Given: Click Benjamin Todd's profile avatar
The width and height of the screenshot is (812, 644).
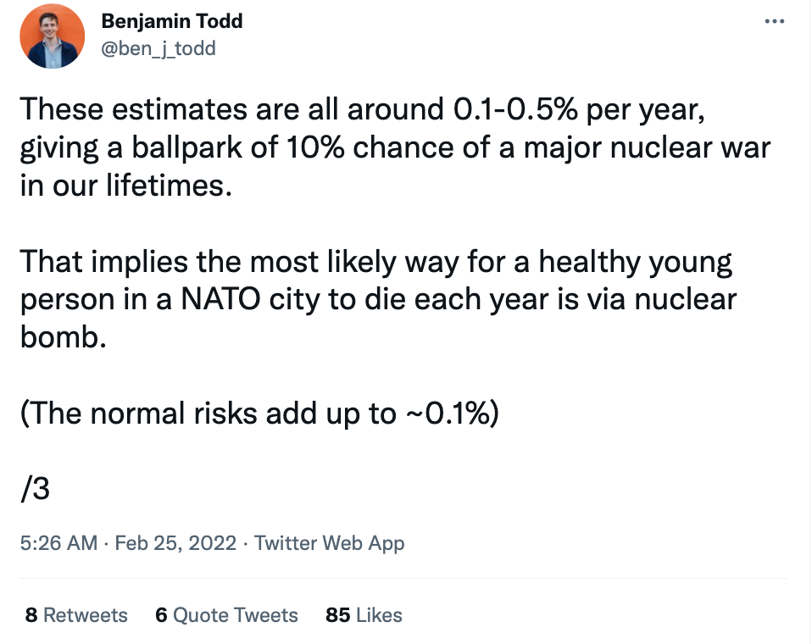Looking at the screenshot, I should pos(52,36).
